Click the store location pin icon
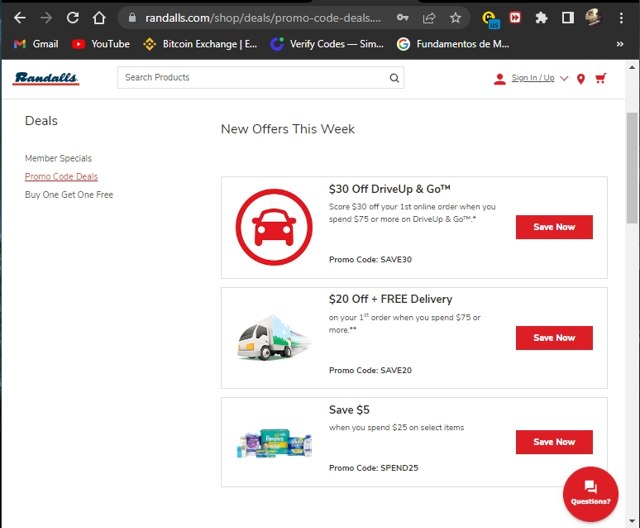 [x=581, y=79]
